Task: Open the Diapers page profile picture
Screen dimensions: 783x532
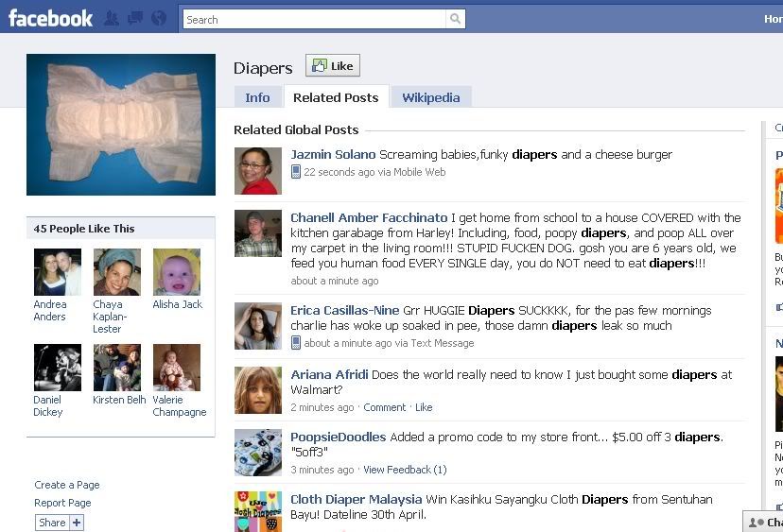Action: [x=121, y=125]
